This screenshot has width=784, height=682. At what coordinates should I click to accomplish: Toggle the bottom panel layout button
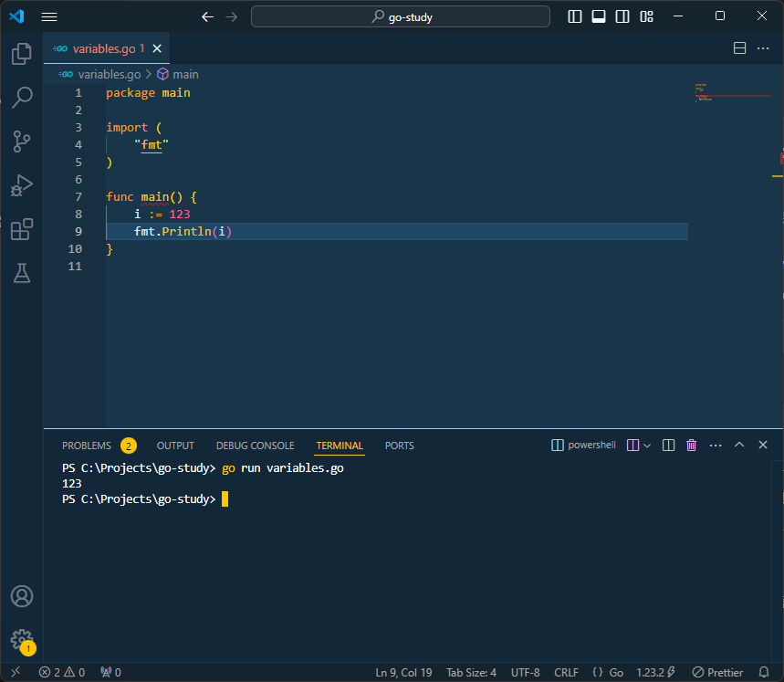point(599,16)
